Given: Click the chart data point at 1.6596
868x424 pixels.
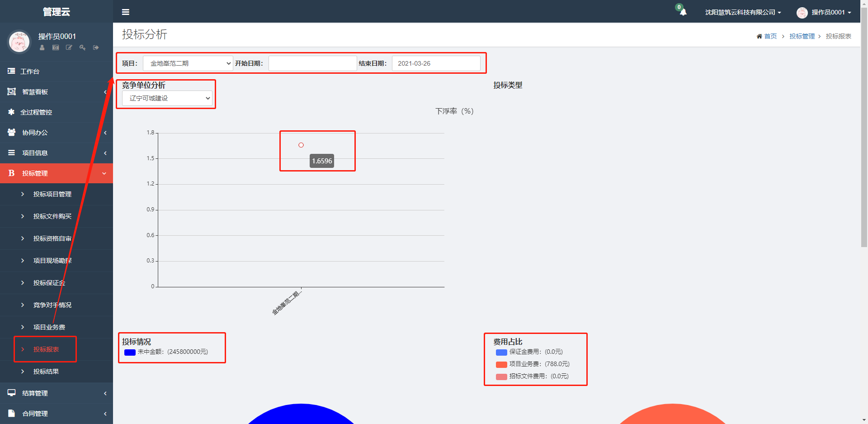Looking at the screenshot, I should 301,145.
